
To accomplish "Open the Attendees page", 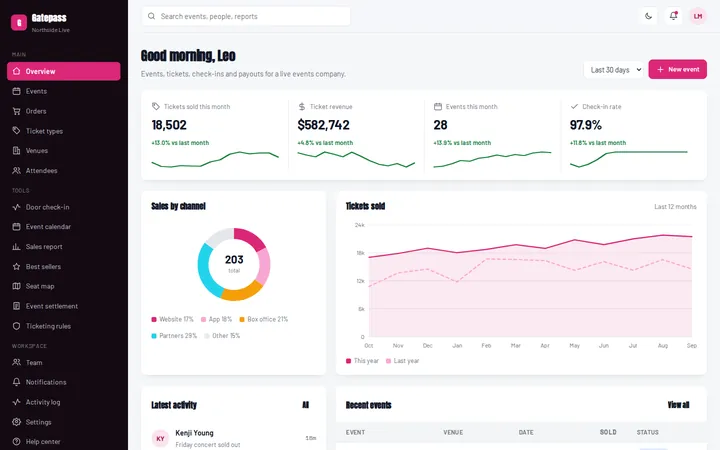I will point(63,170).
